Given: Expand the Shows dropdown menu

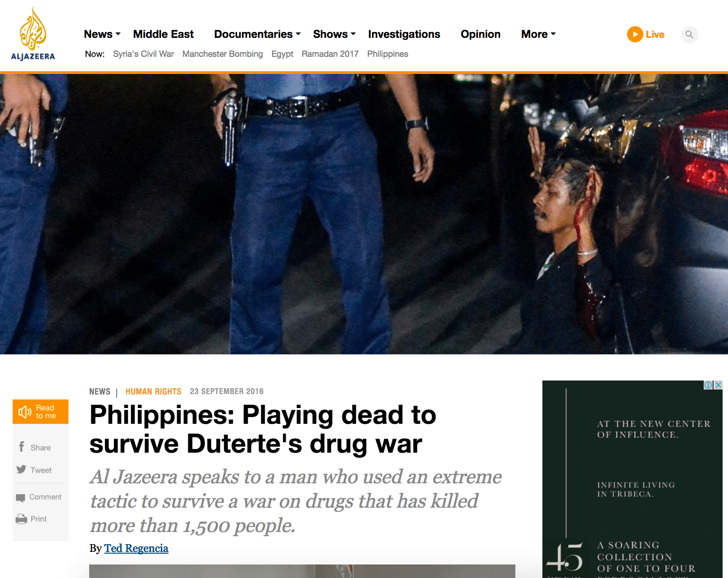Looking at the screenshot, I should point(335,34).
